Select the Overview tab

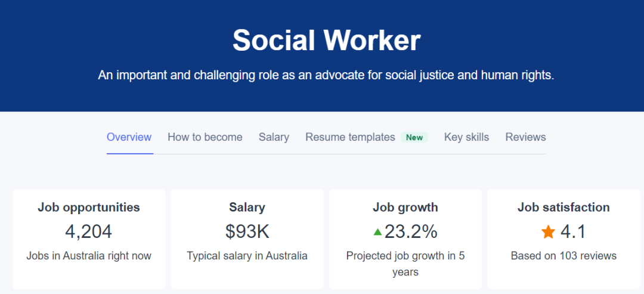129,137
